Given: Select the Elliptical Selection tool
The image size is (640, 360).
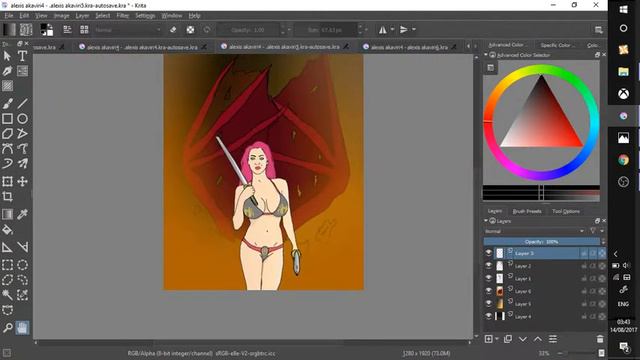Looking at the screenshot, I should 22,265.
